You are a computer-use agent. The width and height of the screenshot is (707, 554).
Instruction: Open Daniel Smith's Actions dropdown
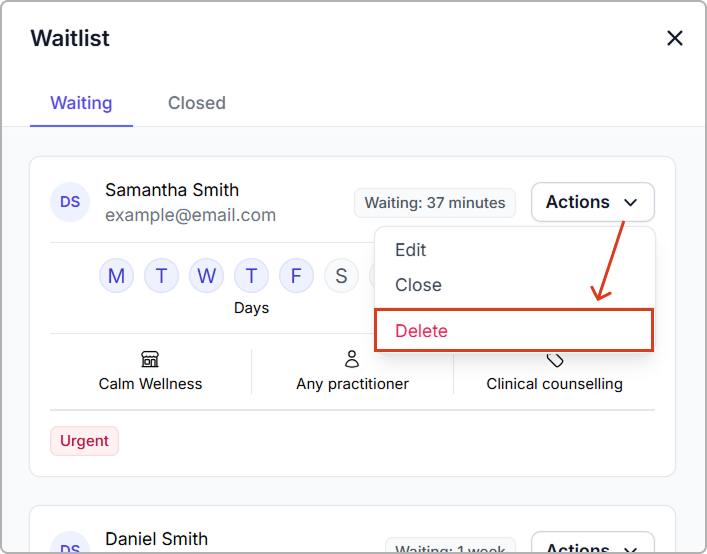[x=592, y=544]
